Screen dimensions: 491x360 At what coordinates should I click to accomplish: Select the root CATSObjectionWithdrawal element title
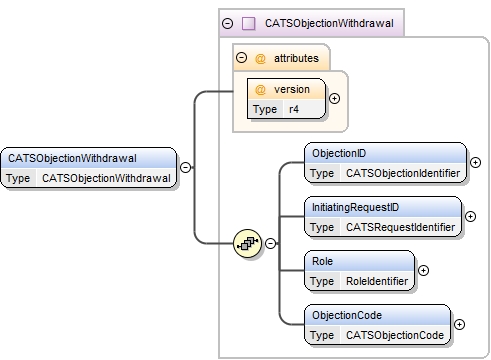[72, 158]
